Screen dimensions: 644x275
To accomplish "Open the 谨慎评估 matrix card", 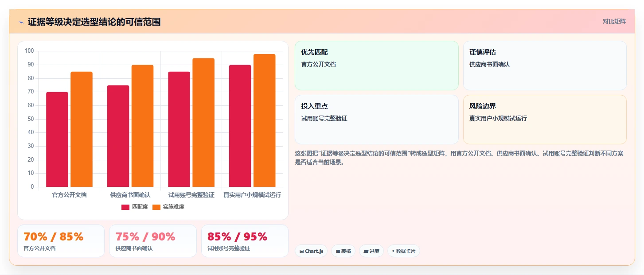I will point(545,66).
